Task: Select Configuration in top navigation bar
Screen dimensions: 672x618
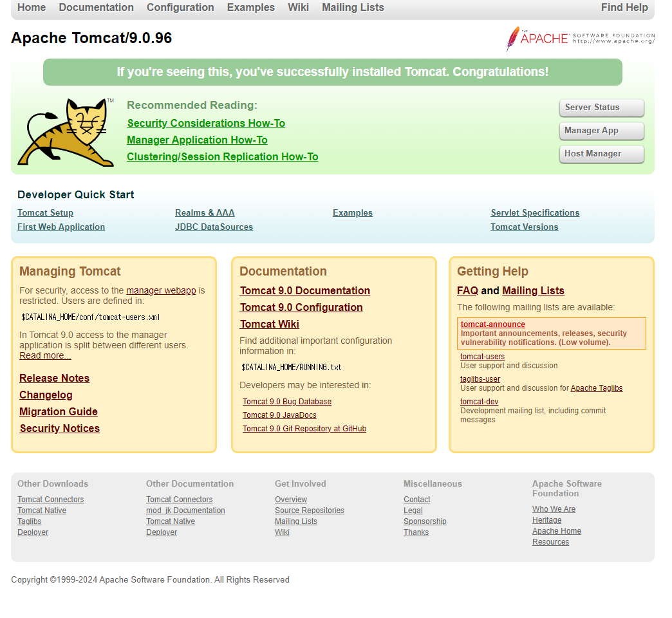Action: (180, 7)
